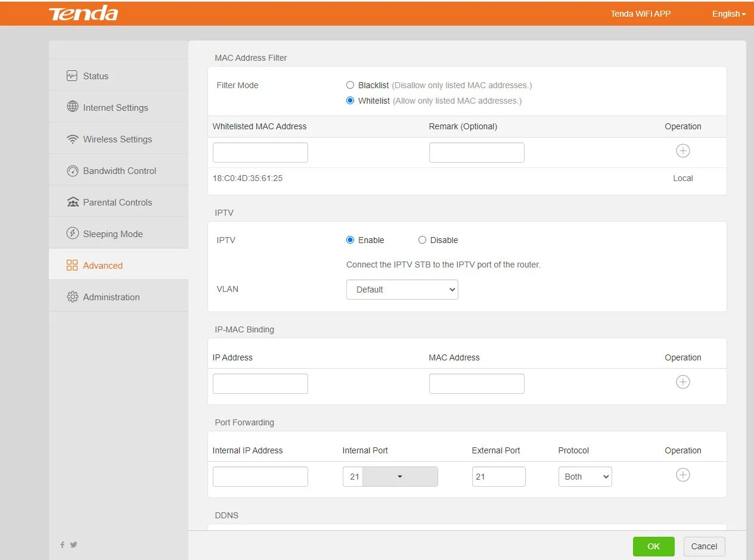Click the Whitelisted MAC Address input field
This screenshot has width=754, height=560.
click(260, 153)
